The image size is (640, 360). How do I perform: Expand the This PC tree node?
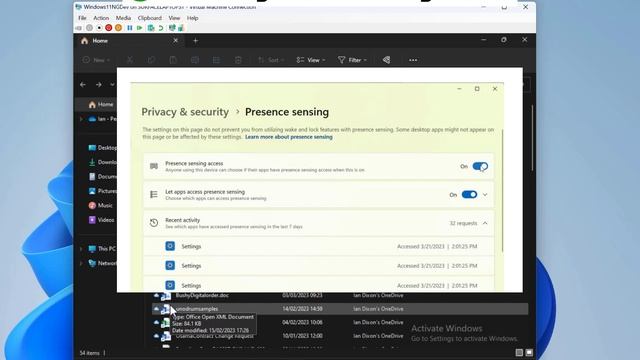81,249
